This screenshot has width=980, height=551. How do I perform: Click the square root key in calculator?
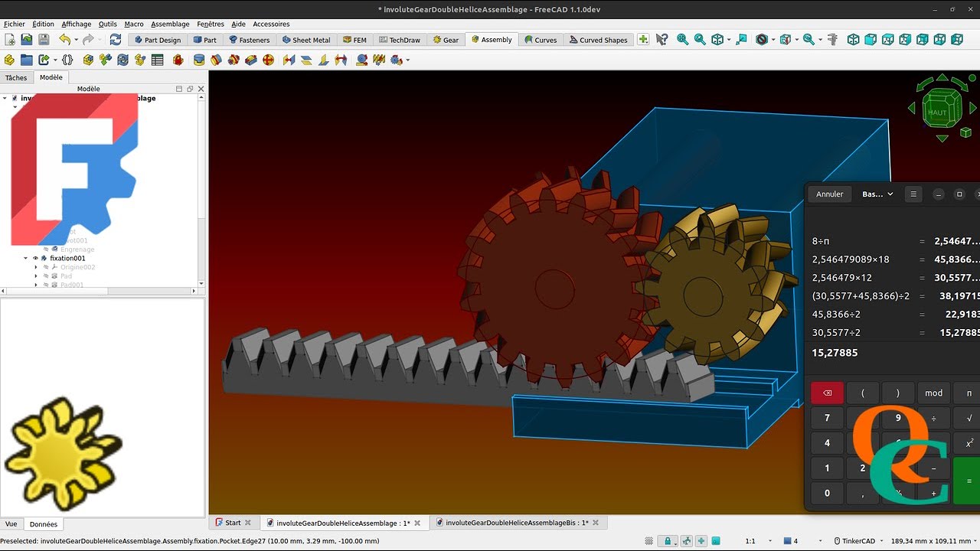point(969,418)
